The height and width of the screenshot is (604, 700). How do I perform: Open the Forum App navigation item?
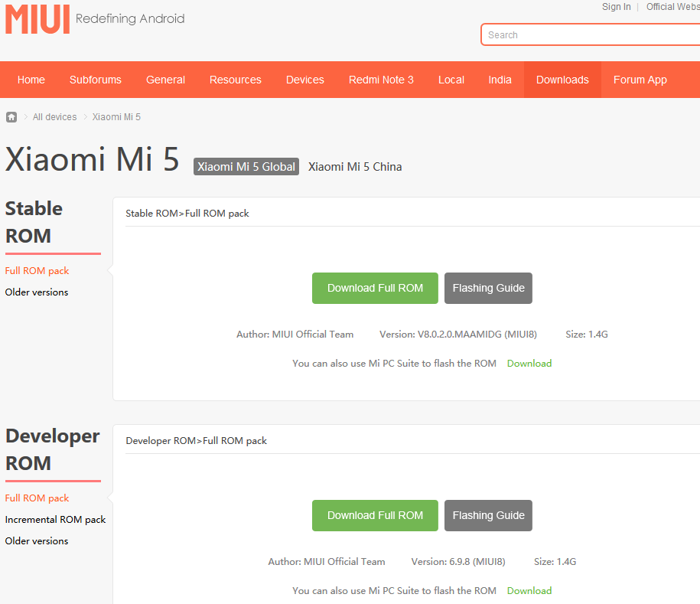640,80
